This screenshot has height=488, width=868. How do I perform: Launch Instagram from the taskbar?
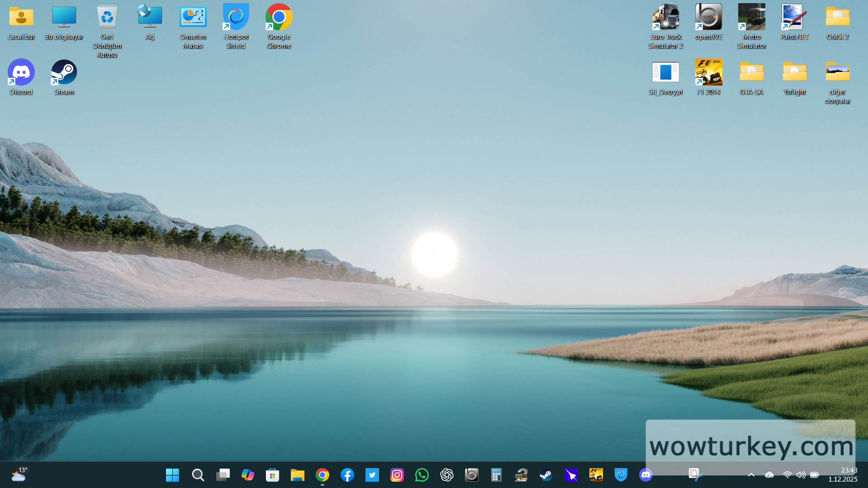tap(397, 475)
